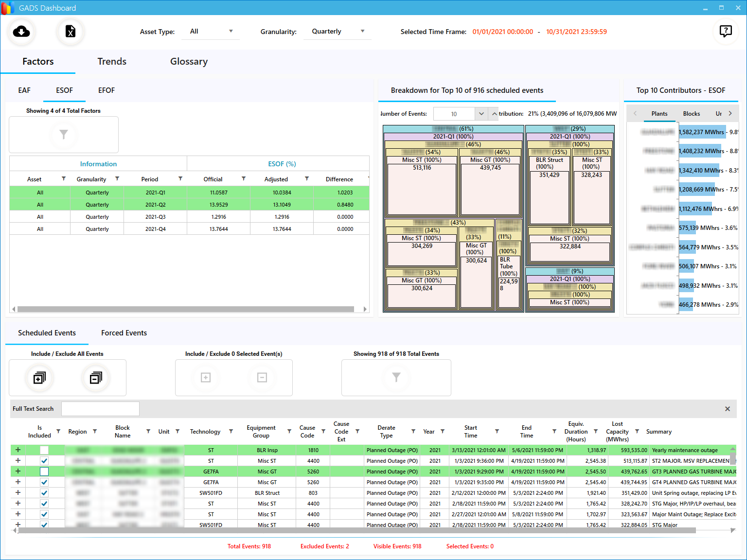747x560 pixels.
Task: Click the Excel export icon
Action: click(x=71, y=32)
